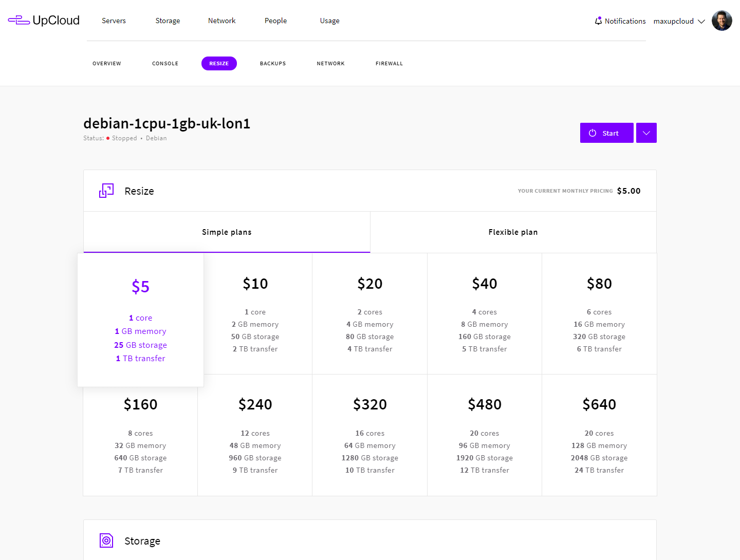Click the Notifications bell icon
Image resolution: width=740 pixels, height=560 pixels.
[x=598, y=21]
